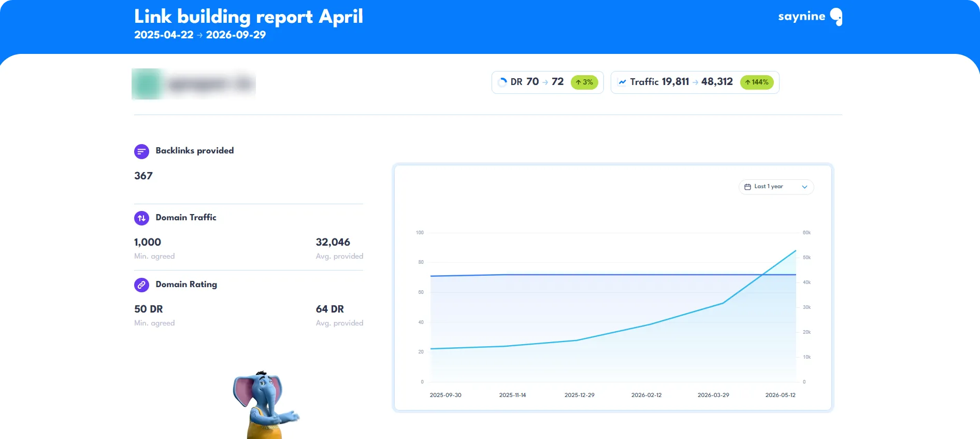Viewport: 980px width, 439px height.
Task: Click the 367 backlinks provided value
Action: click(x=143, y=176)
